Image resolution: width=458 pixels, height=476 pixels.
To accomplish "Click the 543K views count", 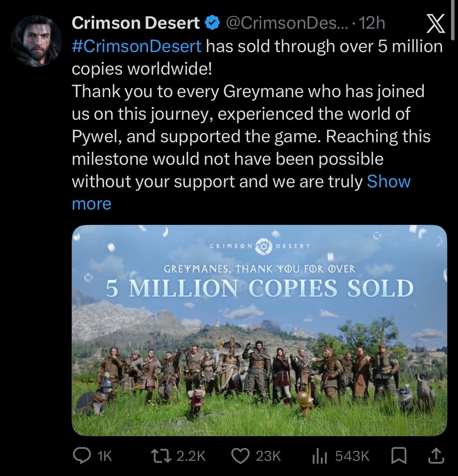I will (x=352, y=456).
